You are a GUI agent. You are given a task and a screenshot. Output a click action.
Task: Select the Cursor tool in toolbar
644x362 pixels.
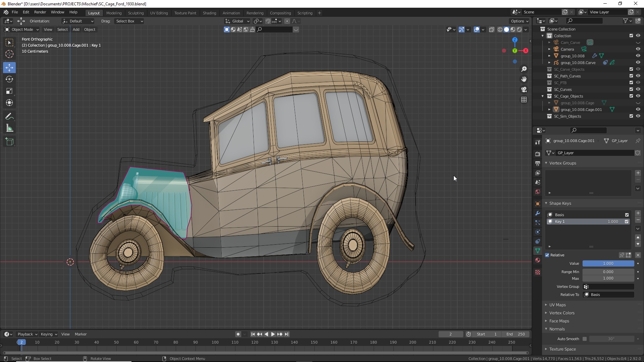point(9,54)
